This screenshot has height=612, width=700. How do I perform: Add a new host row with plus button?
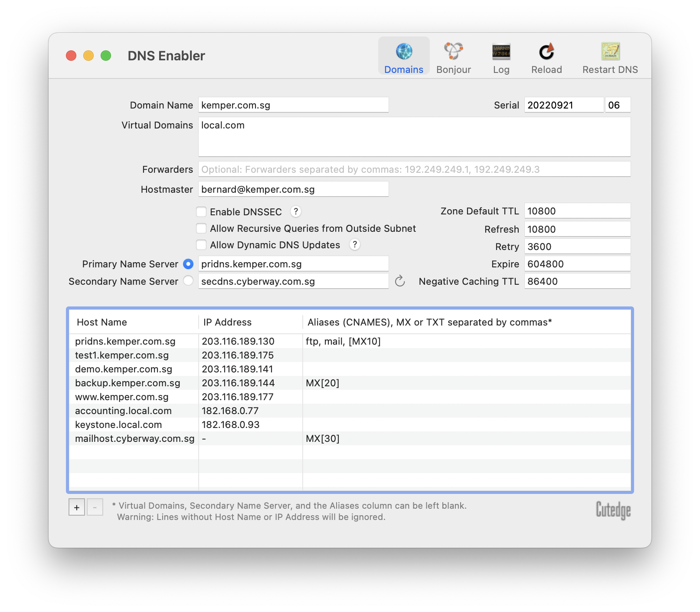click(77, 507)
